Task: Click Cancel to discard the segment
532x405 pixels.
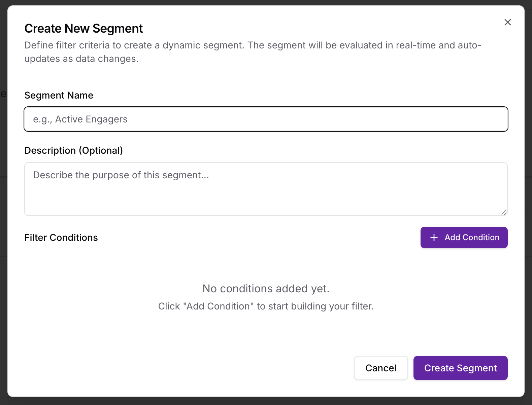Action: point(381,368)
